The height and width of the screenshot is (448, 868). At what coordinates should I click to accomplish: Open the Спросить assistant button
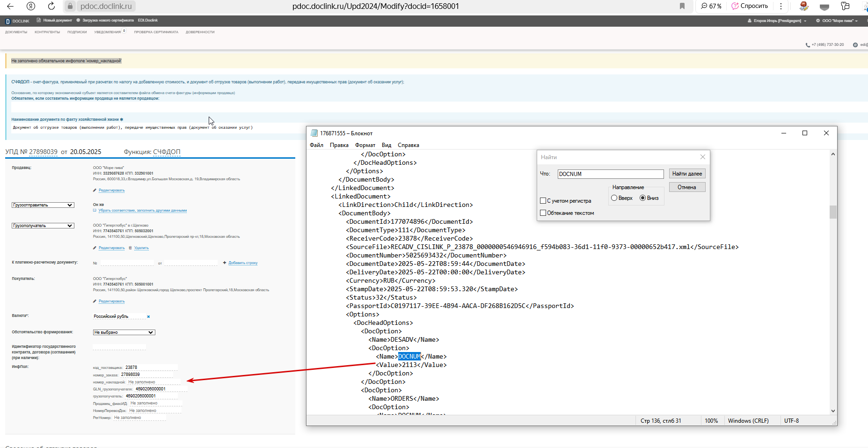tap(750, 6)
